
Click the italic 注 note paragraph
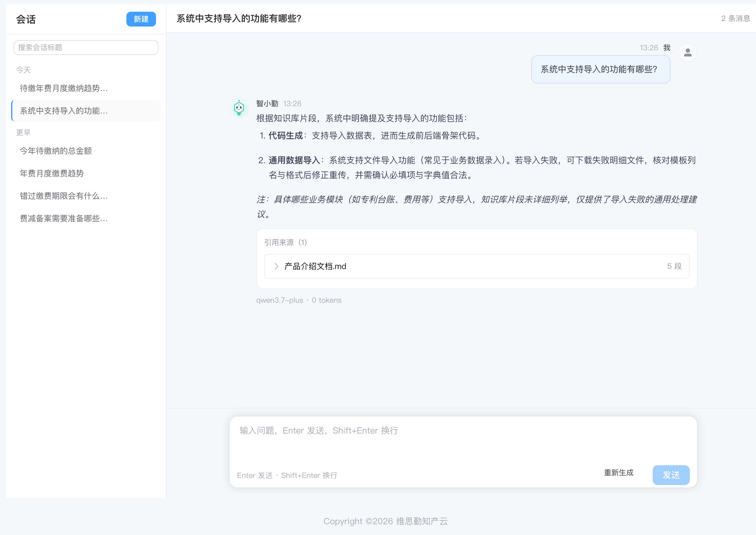coord(476,206)
